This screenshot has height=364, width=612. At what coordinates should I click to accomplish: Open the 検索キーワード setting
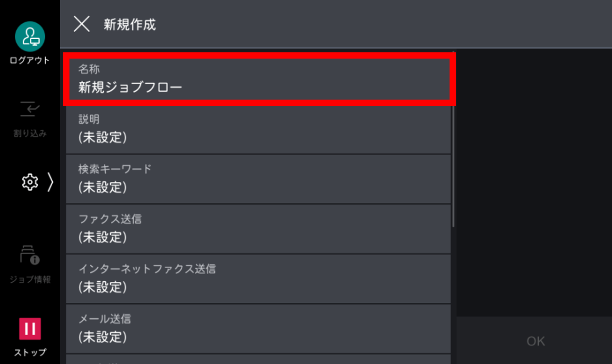(258, 179)
